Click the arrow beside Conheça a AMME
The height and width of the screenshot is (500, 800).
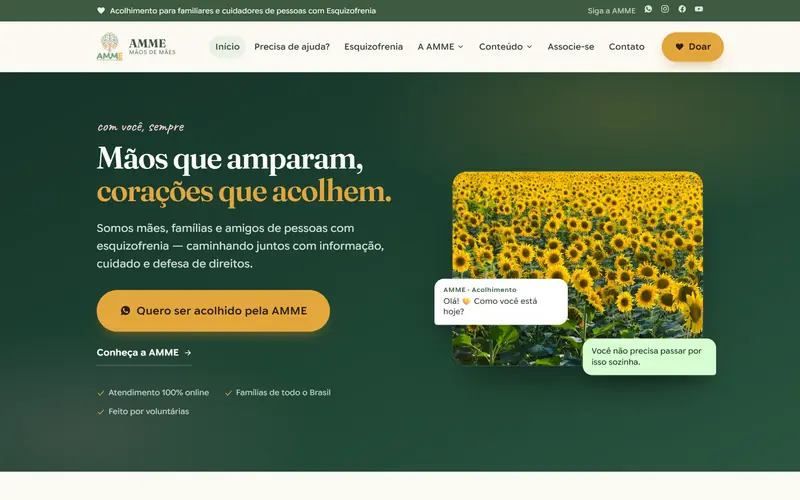point(188,353)
